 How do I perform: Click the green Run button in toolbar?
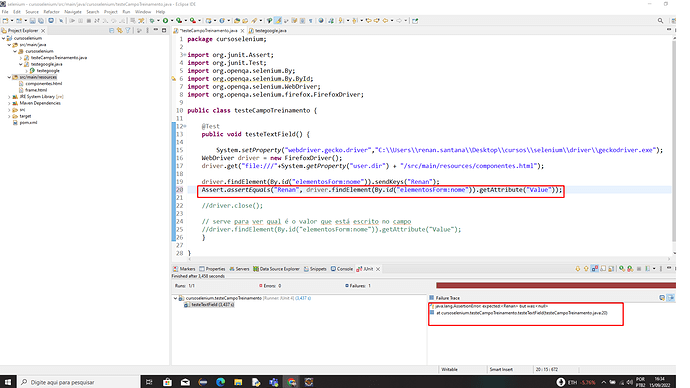point(165,21)
